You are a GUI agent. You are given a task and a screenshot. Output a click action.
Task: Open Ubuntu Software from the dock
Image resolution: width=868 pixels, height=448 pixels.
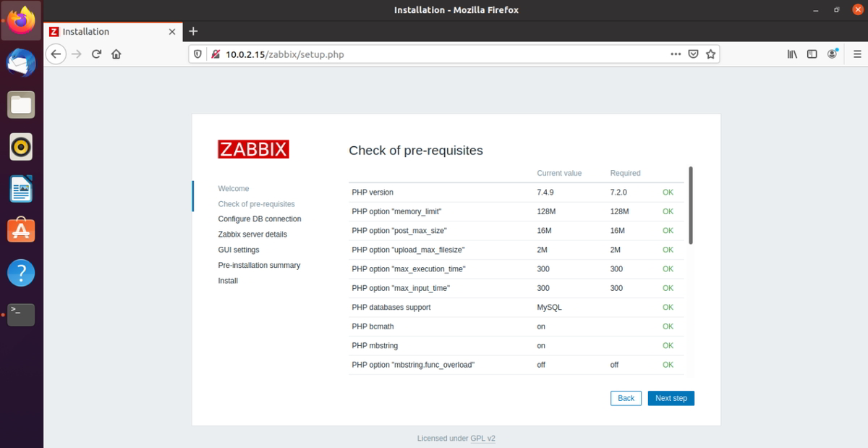click(x=21, y=230)
